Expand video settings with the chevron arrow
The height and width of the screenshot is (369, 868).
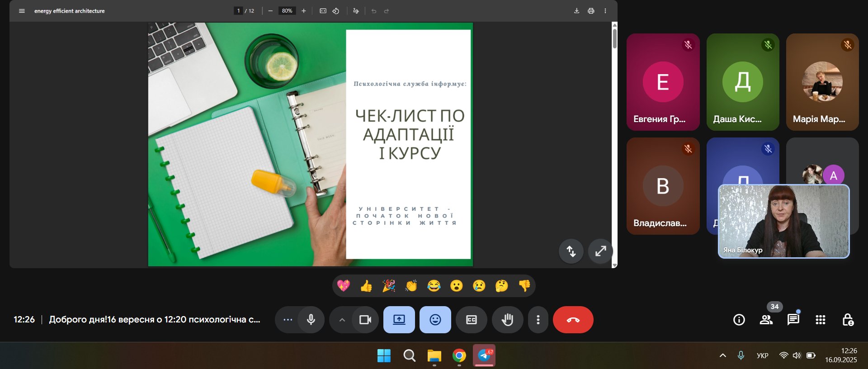(342, 320)
